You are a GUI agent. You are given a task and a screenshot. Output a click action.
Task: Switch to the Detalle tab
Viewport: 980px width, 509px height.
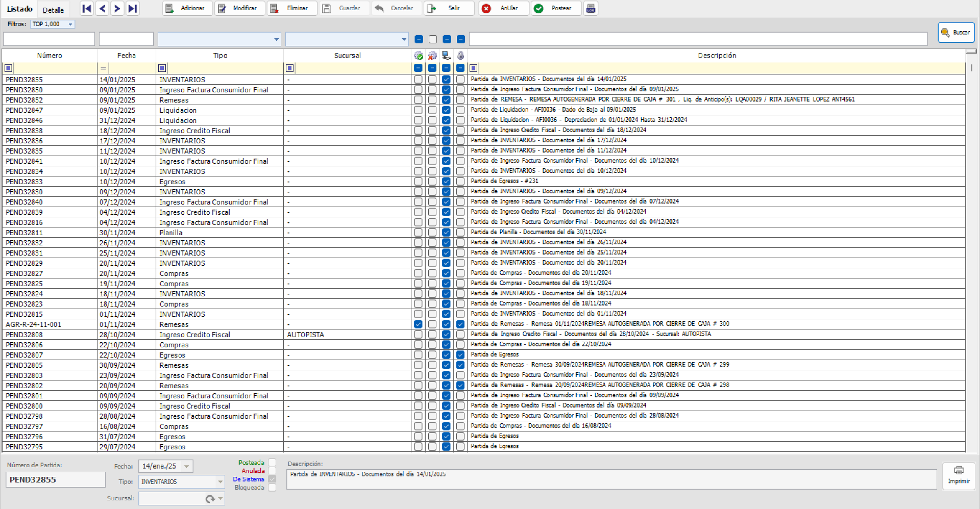(53, 9)
